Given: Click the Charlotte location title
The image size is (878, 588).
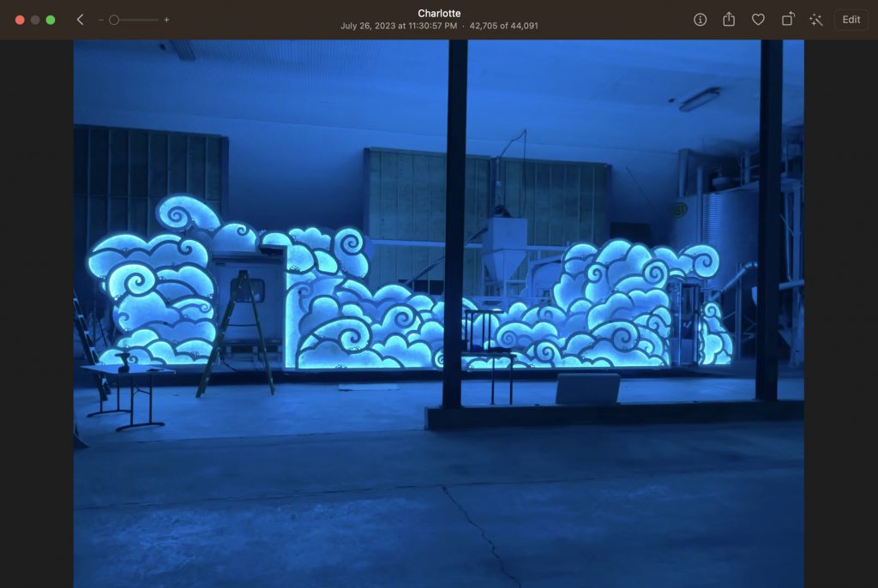Looking at the screenshot, I should tap(439, 14).
